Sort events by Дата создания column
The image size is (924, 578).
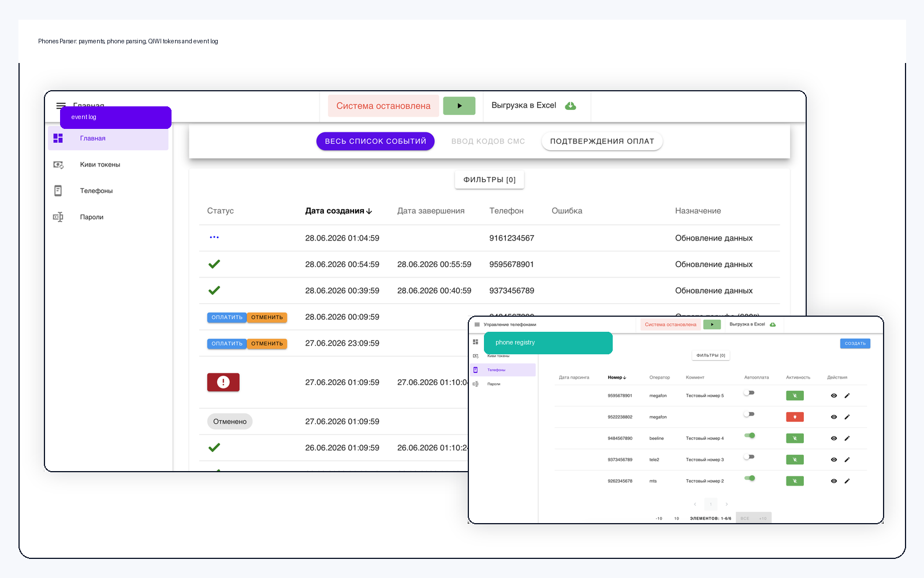point(338,211)
